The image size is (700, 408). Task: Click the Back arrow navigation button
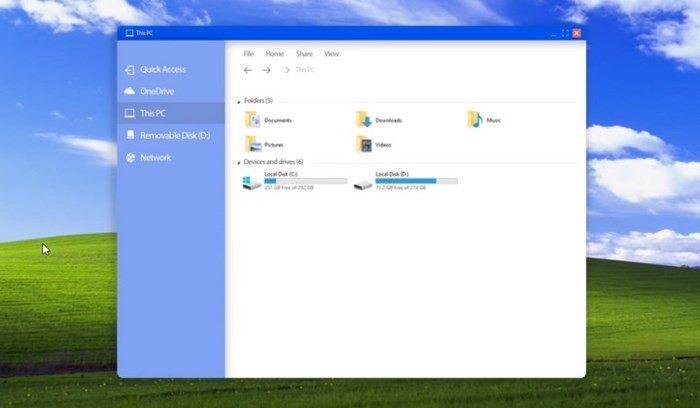click(248, 70)
